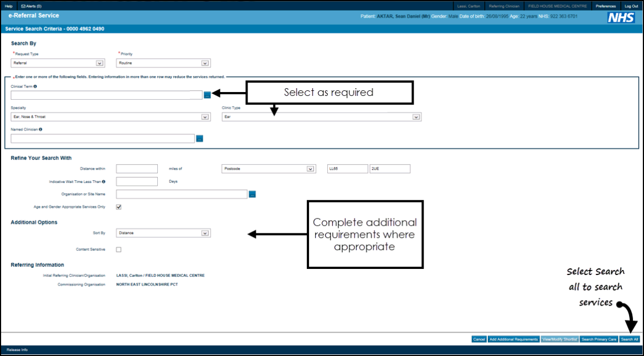Show Named Clinician info icon

40,129
